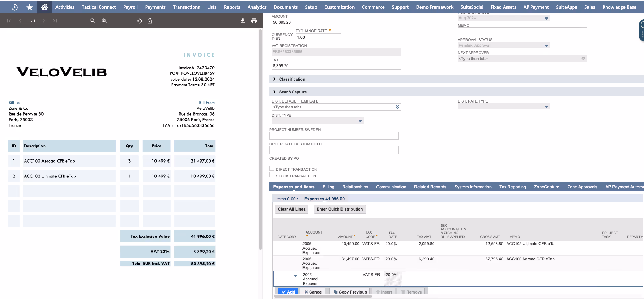Click the 31,497.00 amount cell

pos(350,259)
